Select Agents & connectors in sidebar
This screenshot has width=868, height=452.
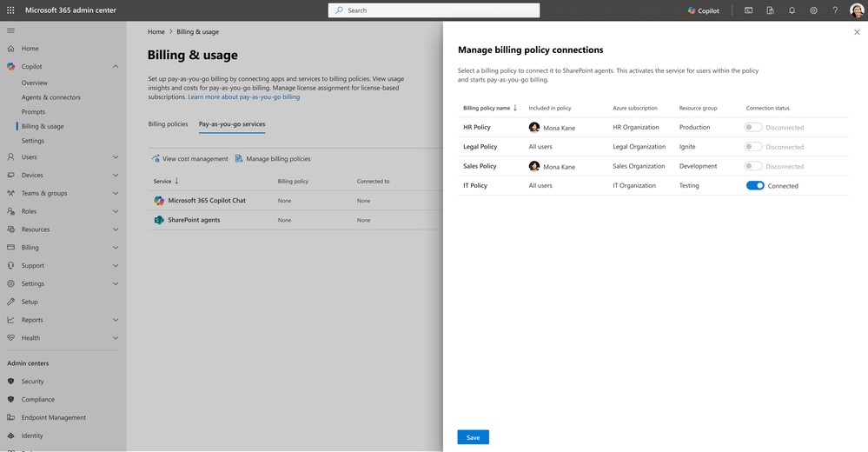tap(51, 97)
